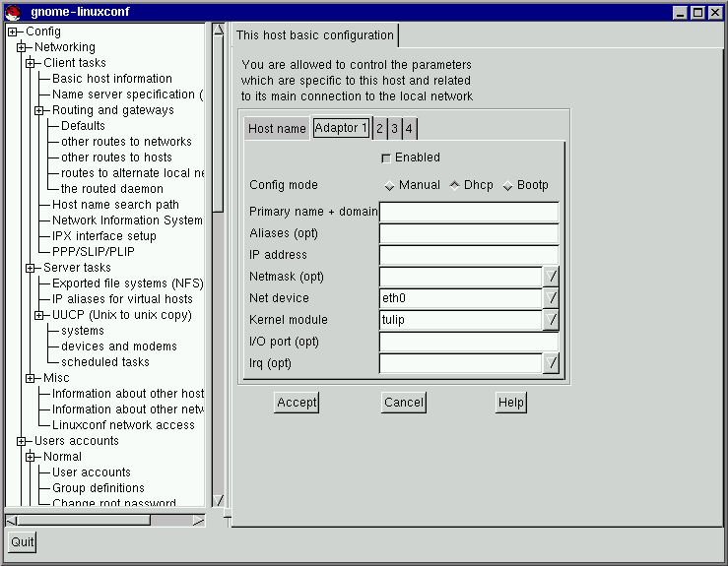Switch to adaptor tab 2
This screenshot has height=566, width=728.
pos(379,129)
